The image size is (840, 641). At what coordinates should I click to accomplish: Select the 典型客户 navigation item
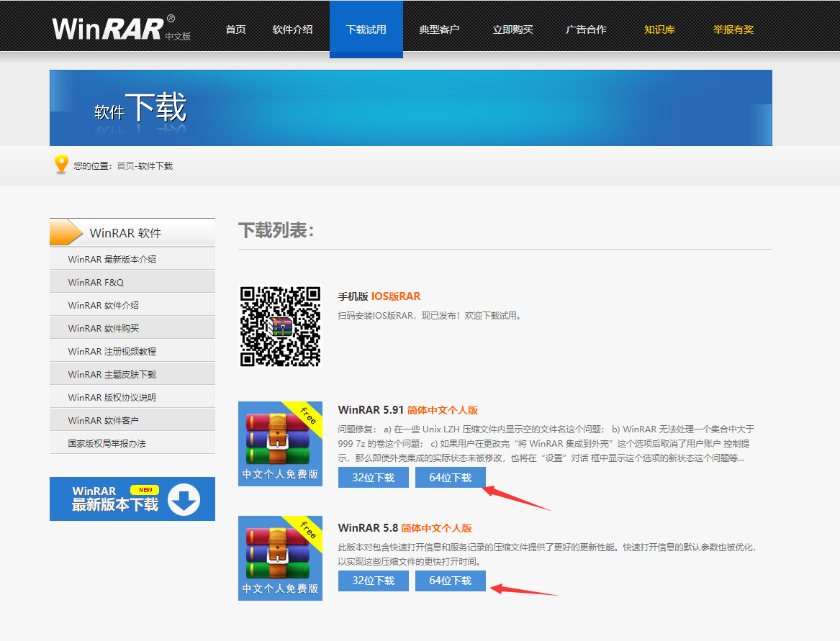point(440,29)
